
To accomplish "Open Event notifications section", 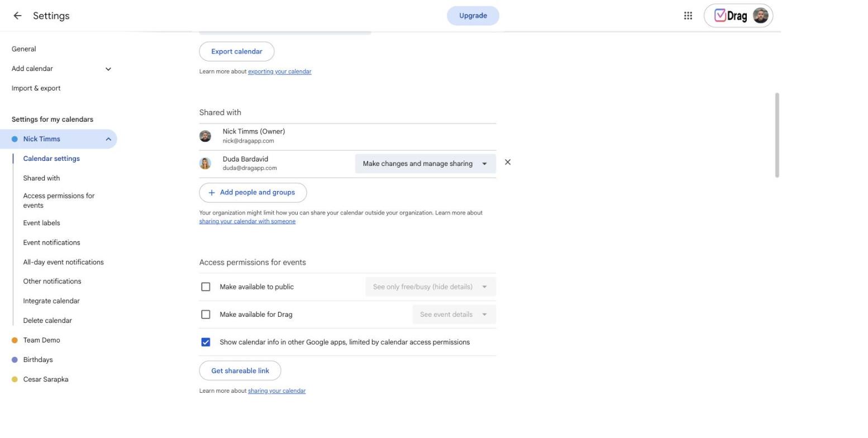I will 51,242.
